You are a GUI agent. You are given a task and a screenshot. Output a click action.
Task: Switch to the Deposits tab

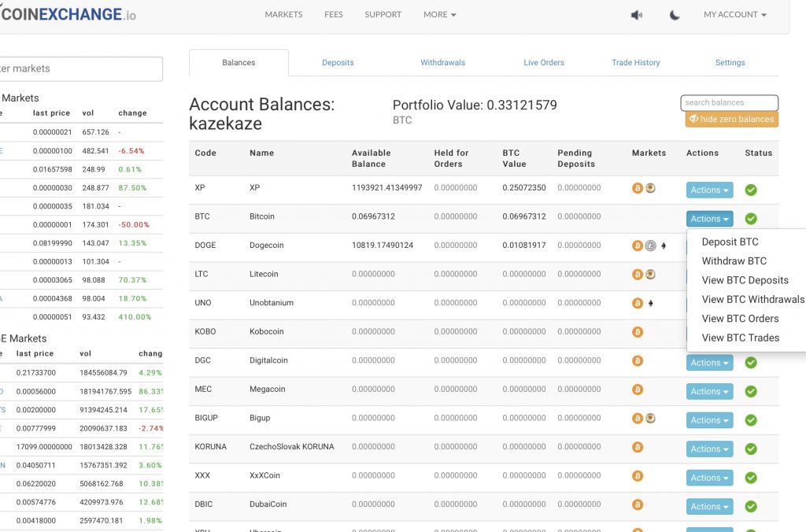coord(338,63)
